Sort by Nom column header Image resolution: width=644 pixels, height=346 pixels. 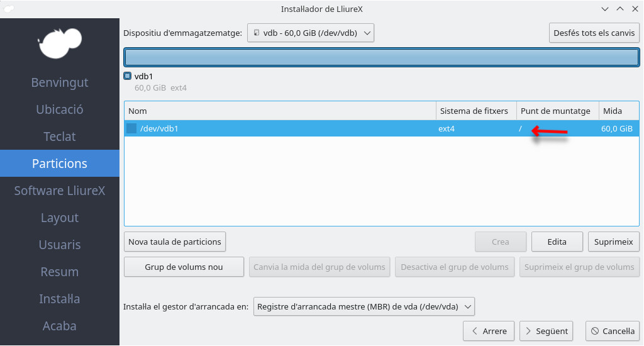pyautogui.click(x=280, y=111)
